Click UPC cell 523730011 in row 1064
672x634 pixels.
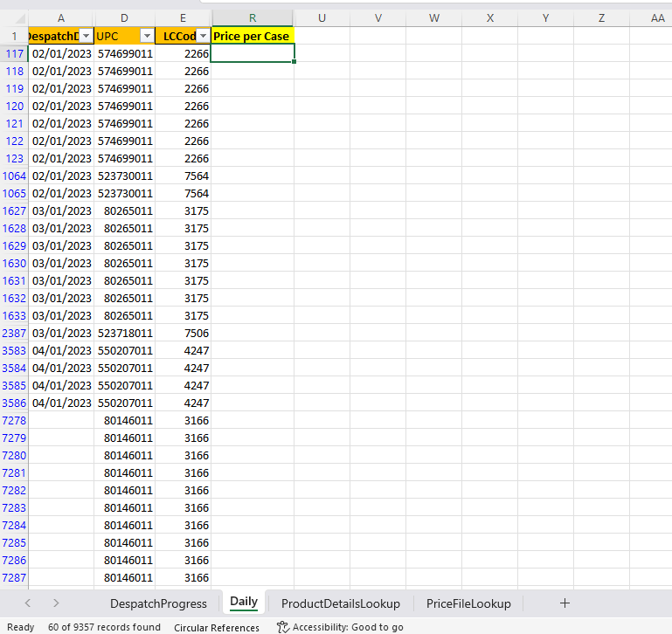pos(124,176)
